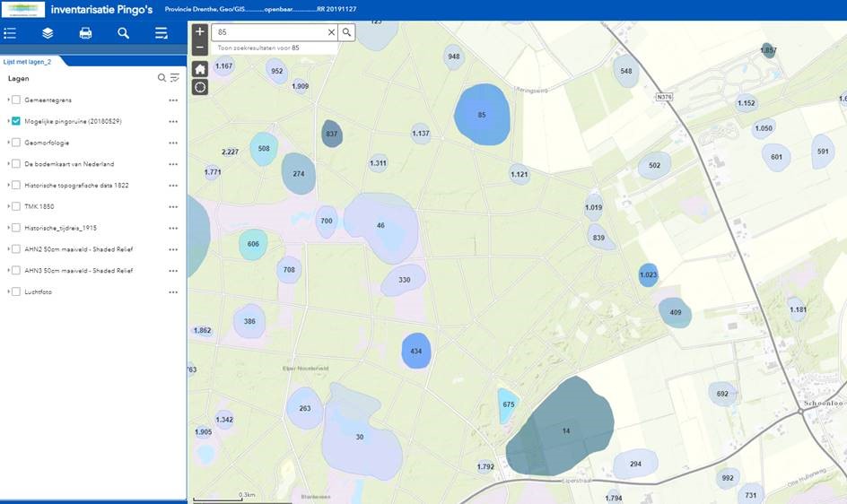Image resolution: width=847 pixels, height=504 pixels.
Task: Click the locate my position button
Action: pos(199,87)
